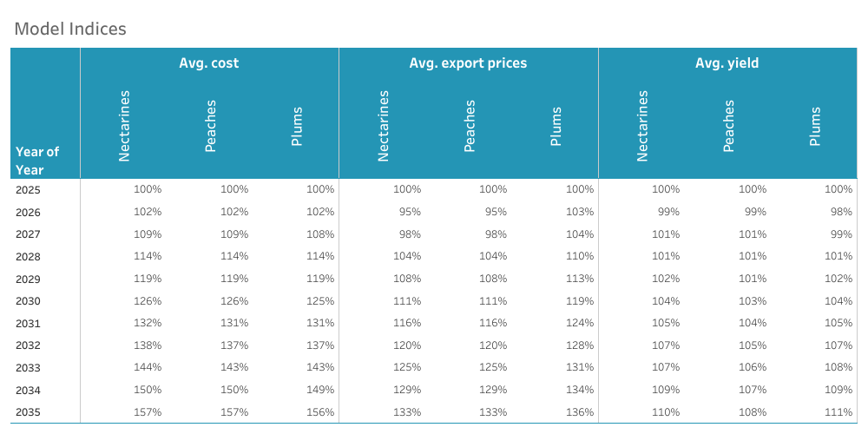Click Plums header under Avg. cost
868x434 pixels.
click(x=297, y=126)
